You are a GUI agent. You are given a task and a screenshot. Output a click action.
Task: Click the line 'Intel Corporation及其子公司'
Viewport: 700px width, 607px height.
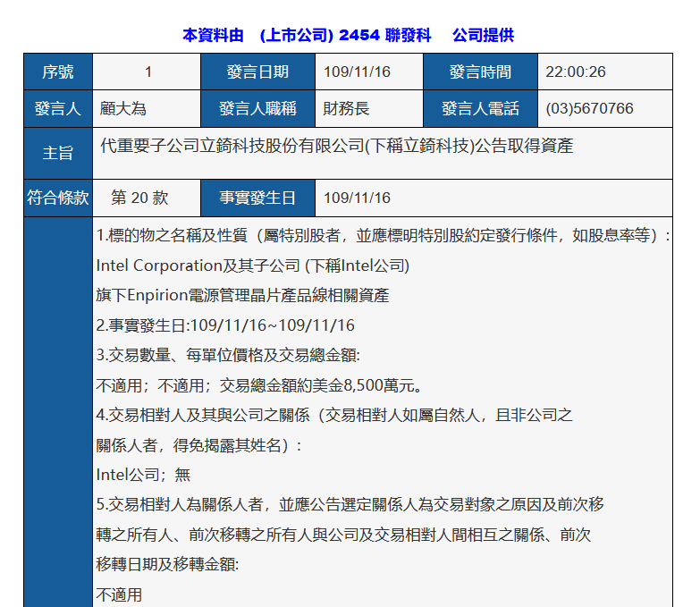coord(253,266)
